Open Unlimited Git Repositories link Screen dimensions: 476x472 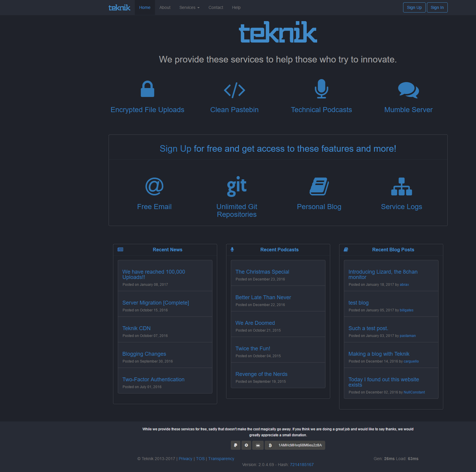tap(237, 211)
